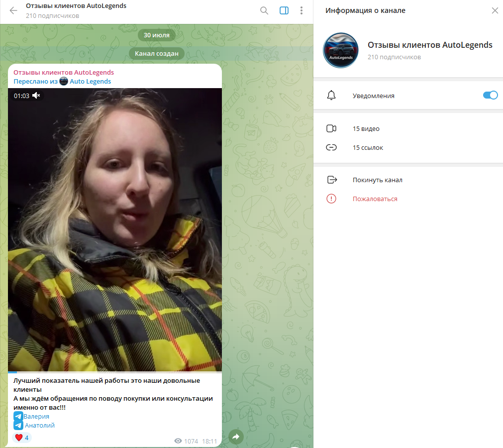This screenshot has height=448, width=503.
Task: Click the bell notifications icon
Action: (x=331, y=95)
